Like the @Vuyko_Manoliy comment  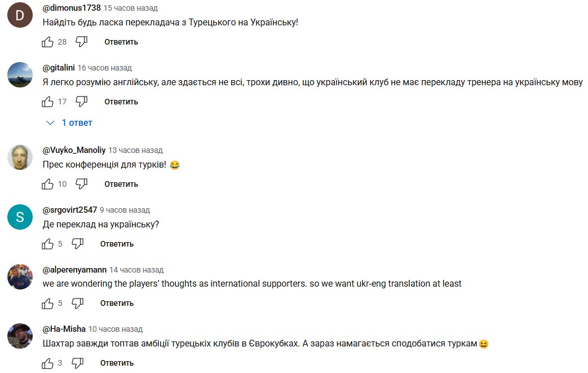(x=48, y=184)
